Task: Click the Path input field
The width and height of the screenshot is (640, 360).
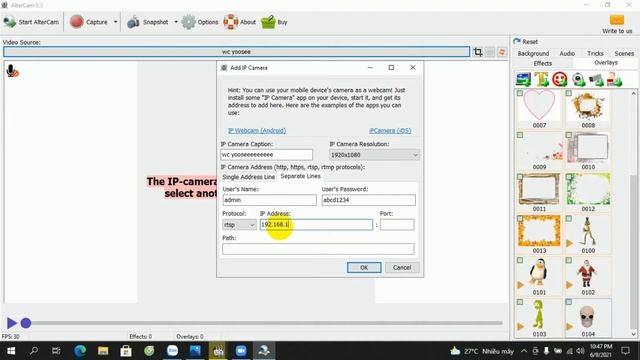Action: (x=318, y=249)
